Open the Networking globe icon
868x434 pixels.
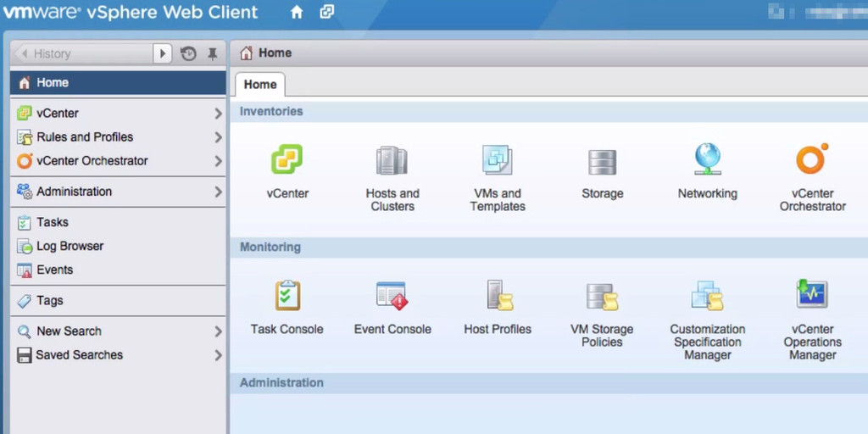point(708,159)
